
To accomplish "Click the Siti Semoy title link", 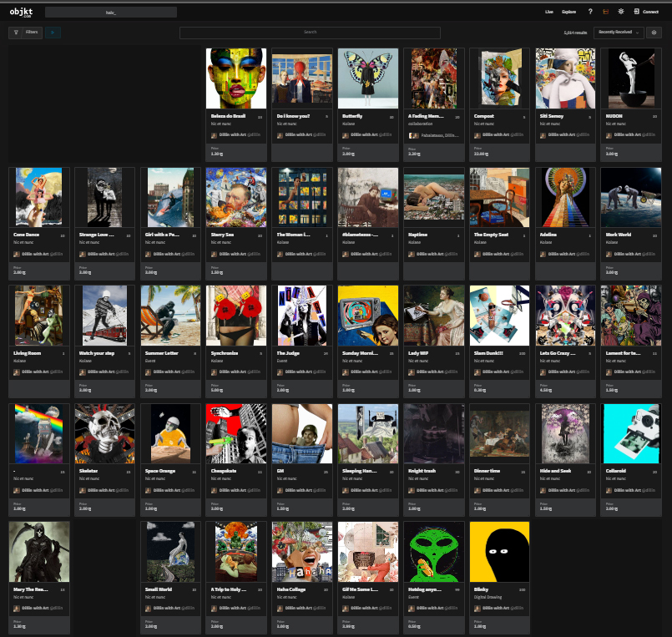I will coord(552,116).
